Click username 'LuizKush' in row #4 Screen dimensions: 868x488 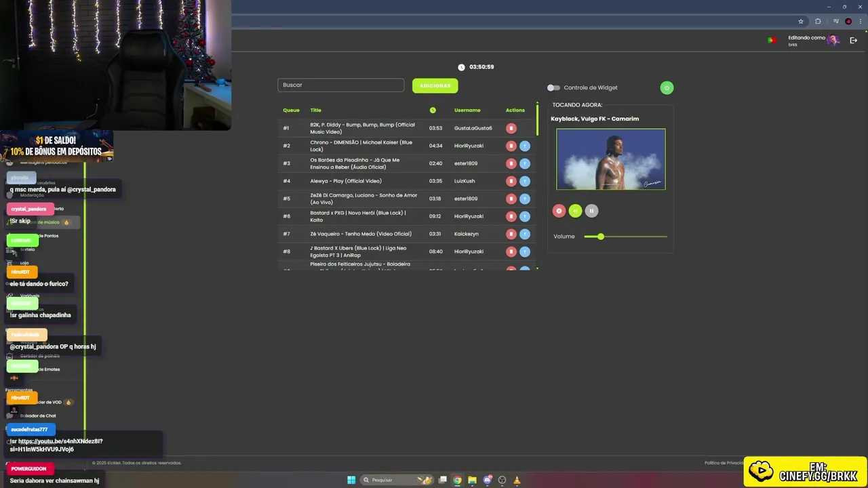click(465, 181)
